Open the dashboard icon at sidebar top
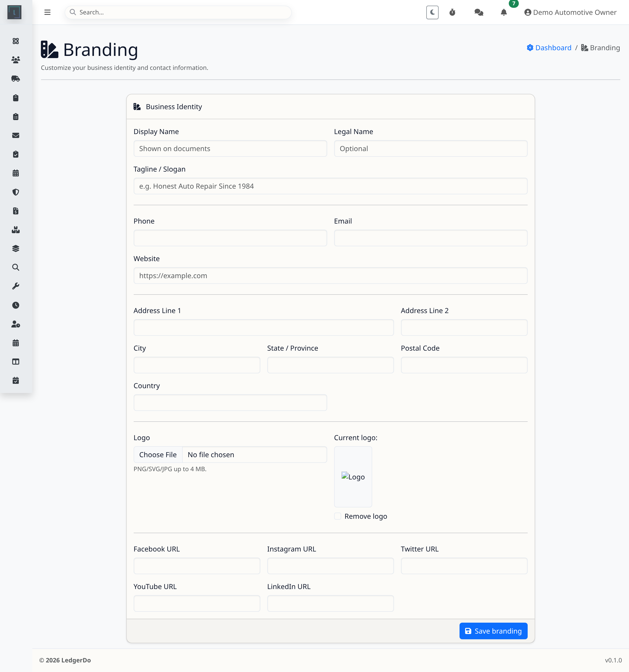629x672 pixels. 16,41
